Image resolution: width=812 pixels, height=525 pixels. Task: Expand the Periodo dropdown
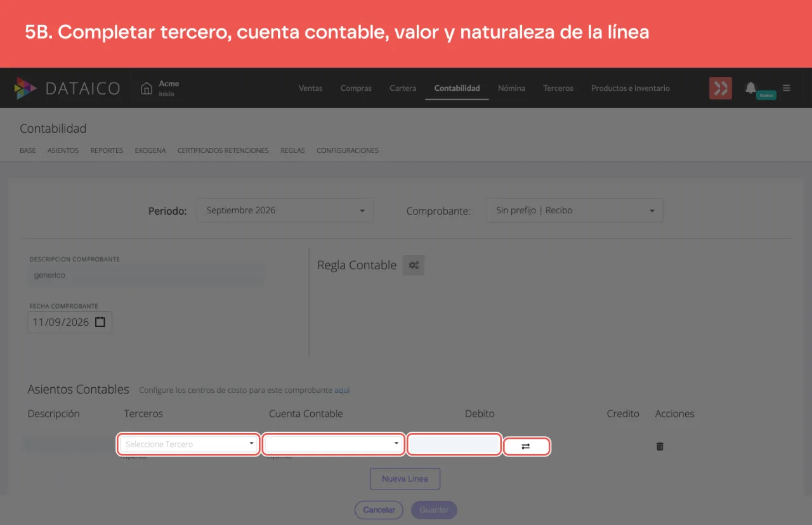click(x=285, y=210)
